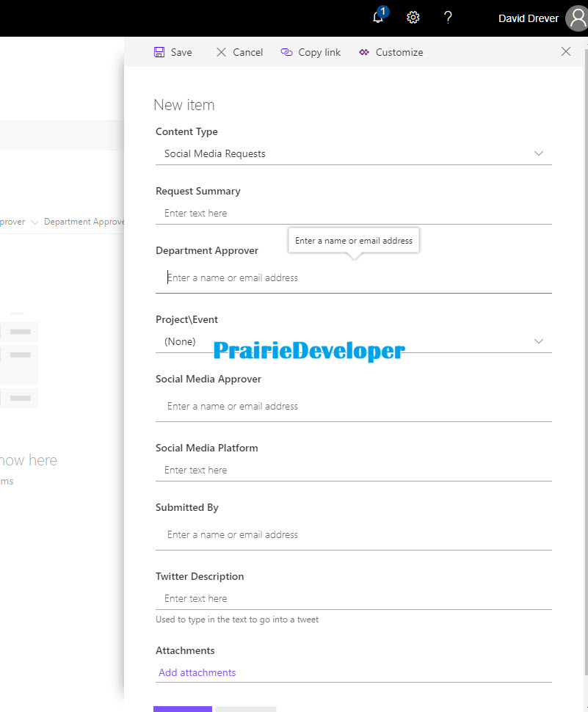
Task: Click the Add attachments link
Action: point(197,672)
